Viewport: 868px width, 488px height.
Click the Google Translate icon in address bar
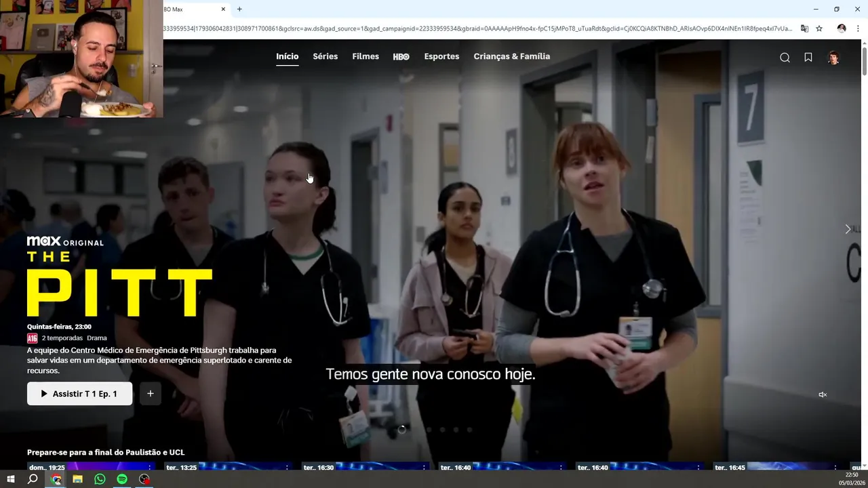click(804, 28)
